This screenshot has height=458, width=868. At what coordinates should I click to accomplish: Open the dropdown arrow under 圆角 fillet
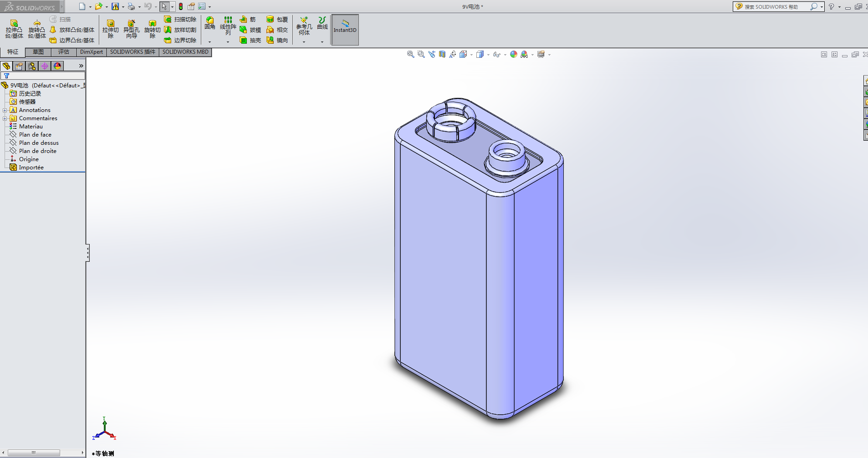[210, 42]
